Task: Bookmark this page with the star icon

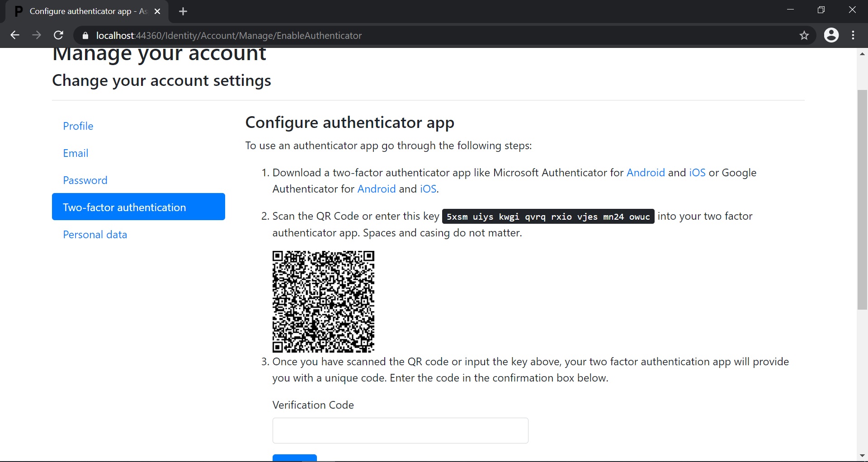Action: point(804,35)
